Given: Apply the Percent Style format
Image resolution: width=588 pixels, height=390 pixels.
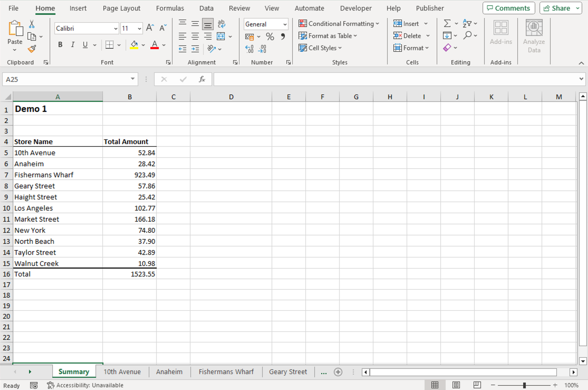Looking at the screenshot, I should [269, 36].
